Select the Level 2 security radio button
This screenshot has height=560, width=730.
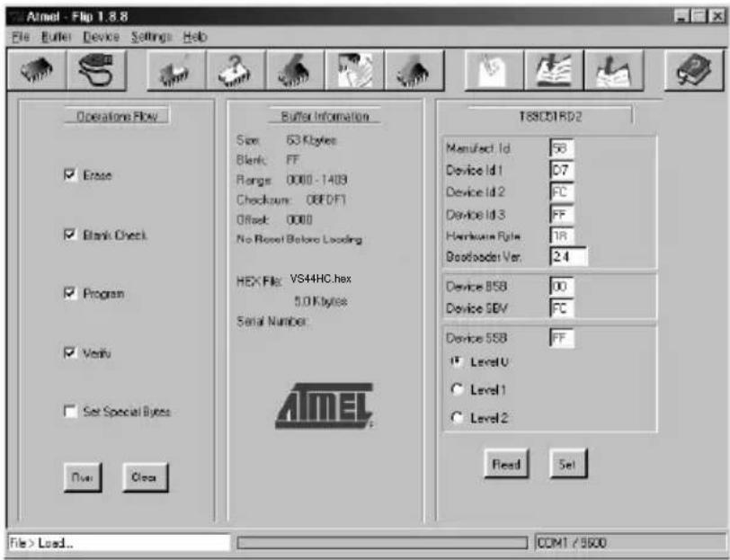[x=458, y=418]
